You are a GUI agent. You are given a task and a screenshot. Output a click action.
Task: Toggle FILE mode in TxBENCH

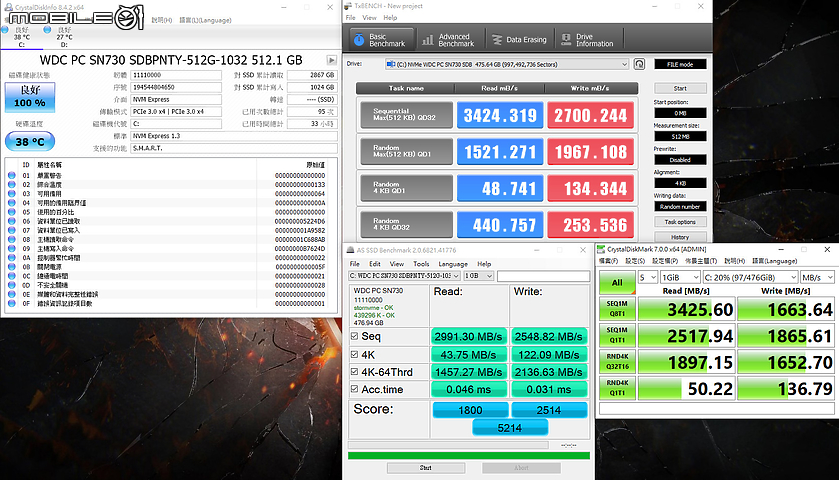click(x=680, y=64)
